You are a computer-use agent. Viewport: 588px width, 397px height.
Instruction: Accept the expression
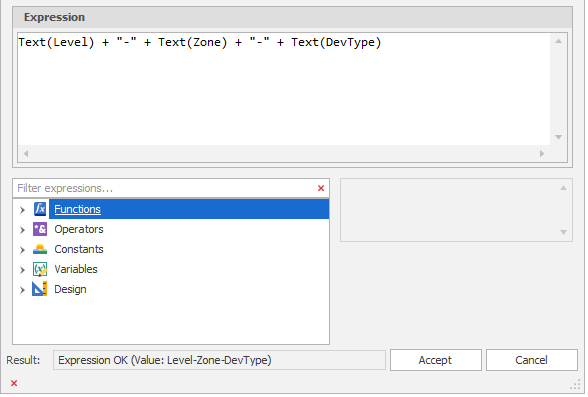click(x=437, y=361)
